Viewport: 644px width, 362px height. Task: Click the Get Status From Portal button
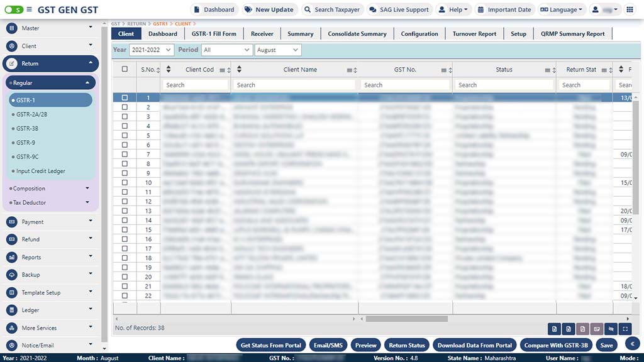(x=271, y=345)
